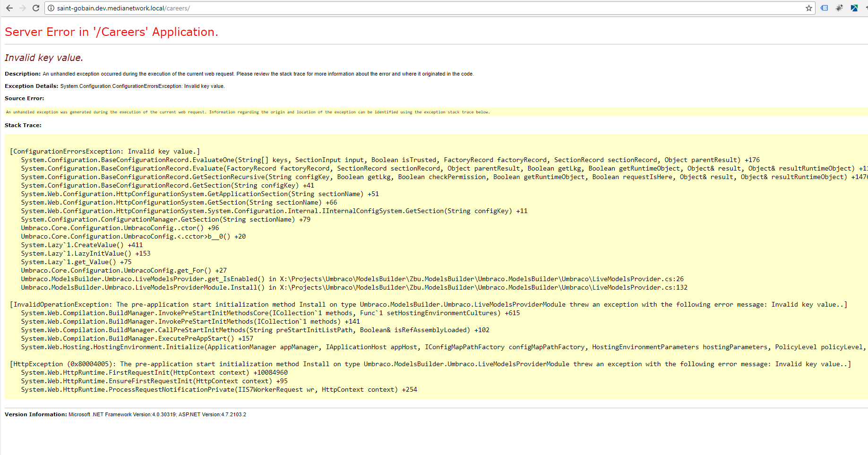The height and width of the screenshot is (455, 868).
Task: Open the blue and green sail extension icon
Action: pos(854,8)
